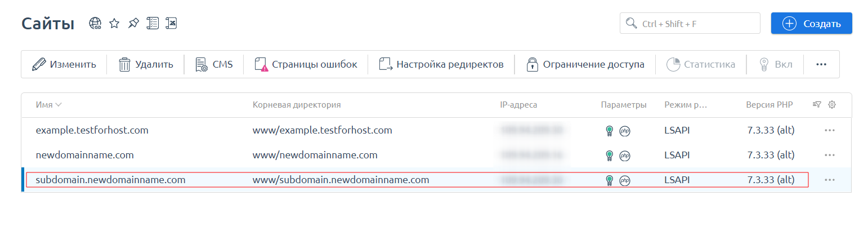Click the blue Создать button
Screen dimensions: 868x244
coord(811,24)
